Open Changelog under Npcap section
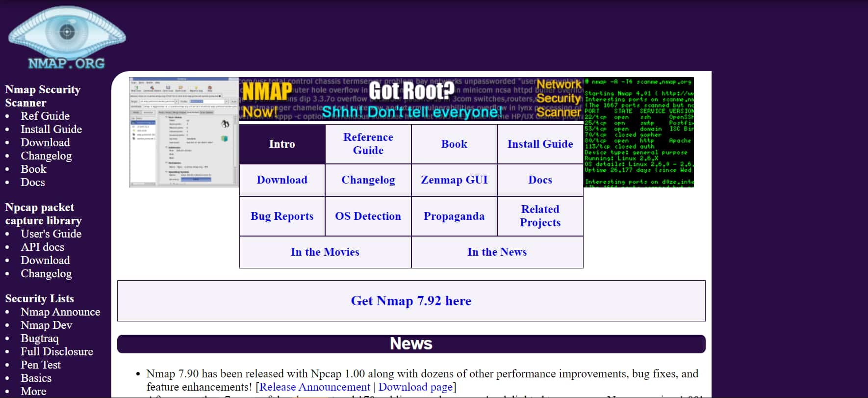Image resolution: width=868 pixels, height=398 pixels. point(46,274)
